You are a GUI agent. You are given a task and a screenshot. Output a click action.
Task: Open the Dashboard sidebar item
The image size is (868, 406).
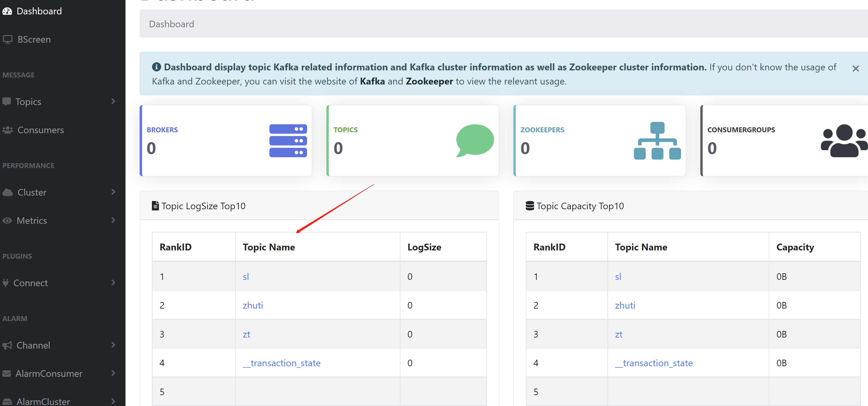39,11
